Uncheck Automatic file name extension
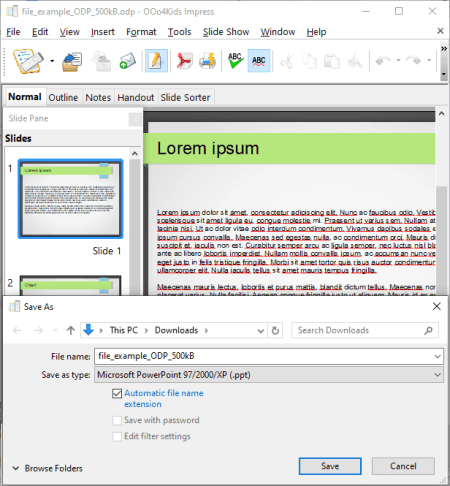 coord(117,394)
